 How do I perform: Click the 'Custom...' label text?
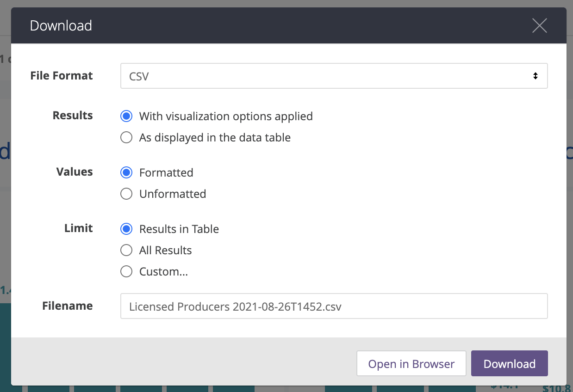[163, 271]
